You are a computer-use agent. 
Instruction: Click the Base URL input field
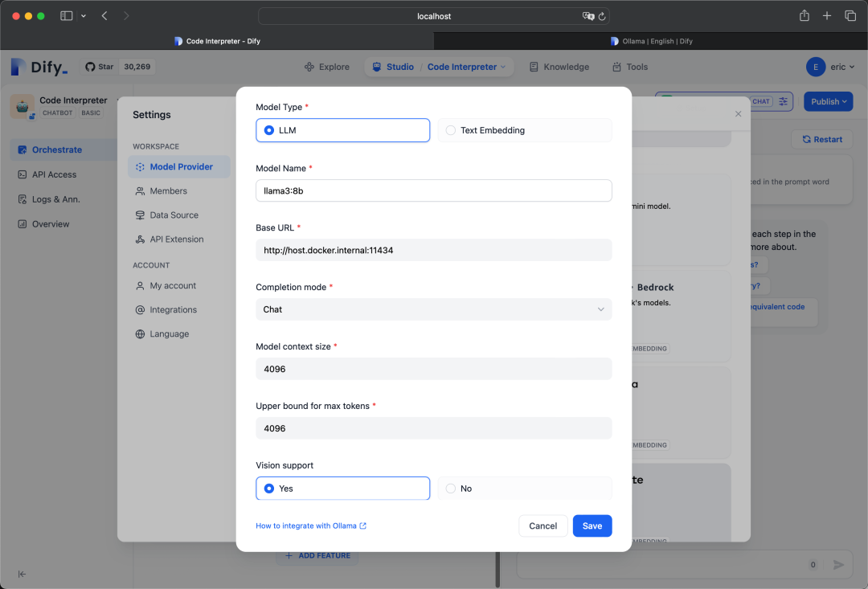tap(433, 250)
